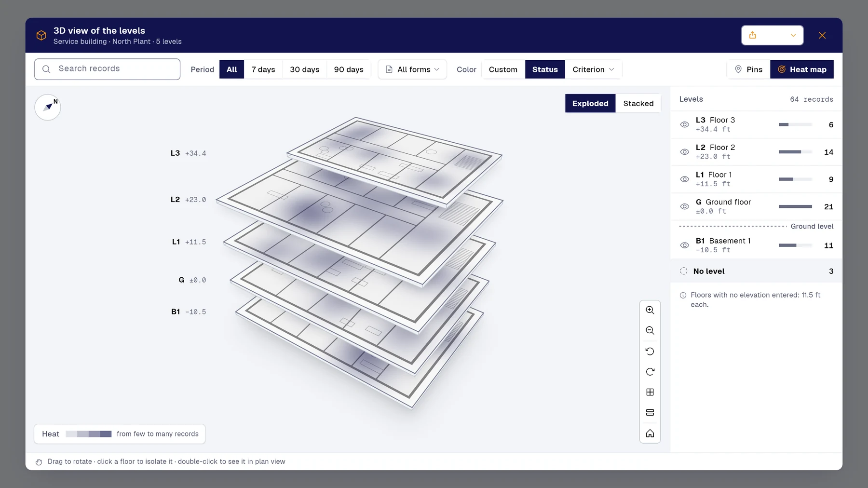The image size is (868, 488).
Task: Select the No level row
Action: (x=756, y=271)
